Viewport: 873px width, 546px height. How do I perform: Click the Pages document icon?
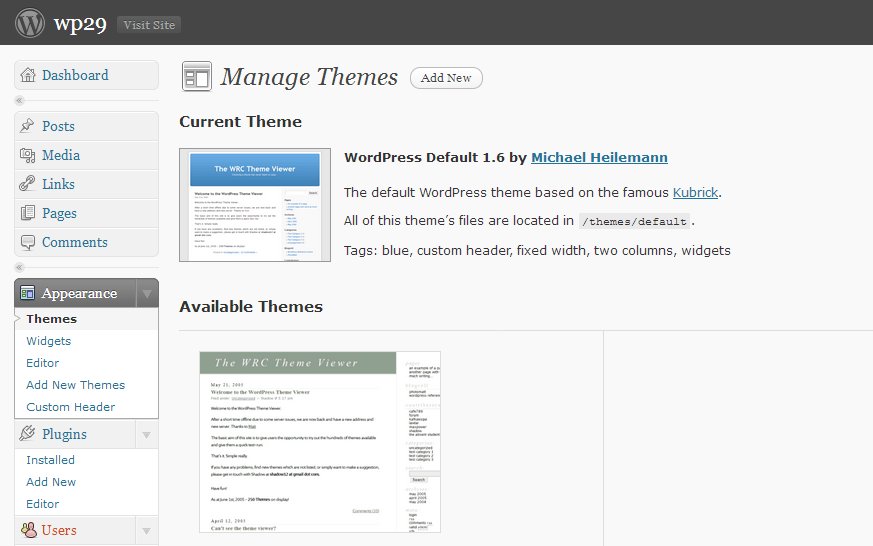(x=27, y=213)
